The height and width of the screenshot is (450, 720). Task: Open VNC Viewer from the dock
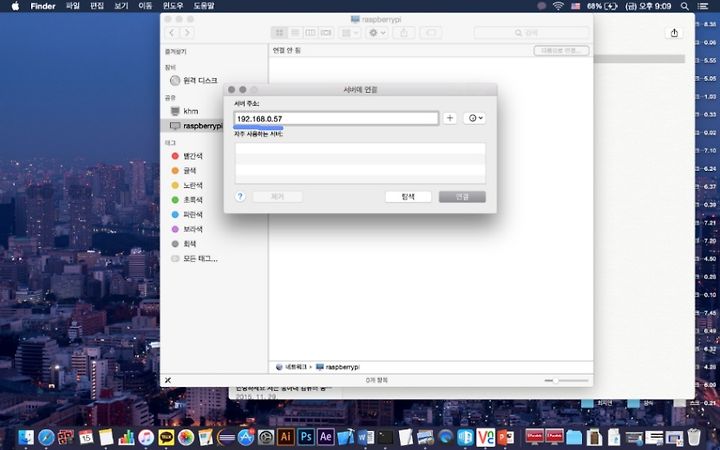coord(485,437)
